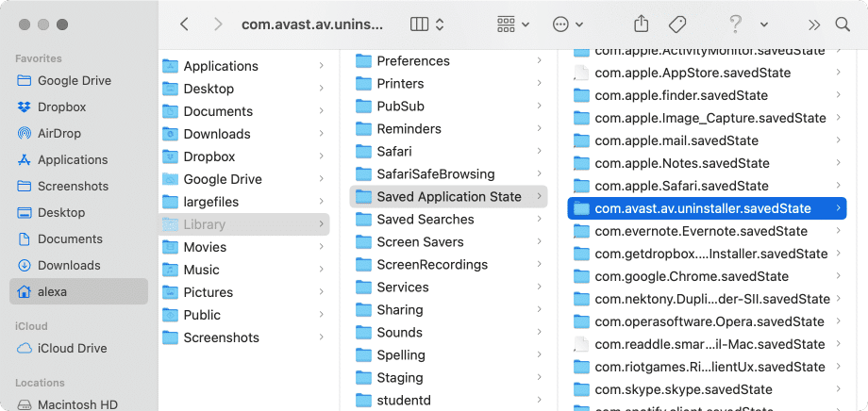Select Sharing folder in Library column

448,310
